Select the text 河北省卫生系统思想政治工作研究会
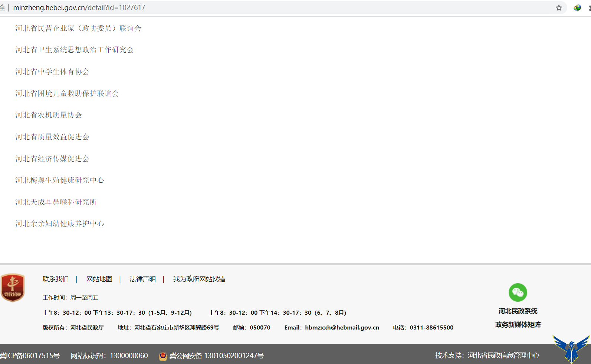This screenshot has height=364, width=591. click(75, 50)
